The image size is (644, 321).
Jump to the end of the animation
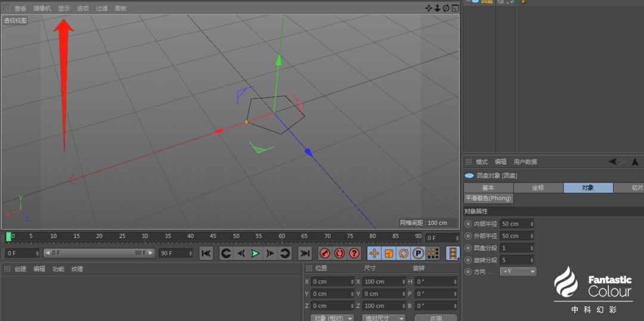(305, 254)
